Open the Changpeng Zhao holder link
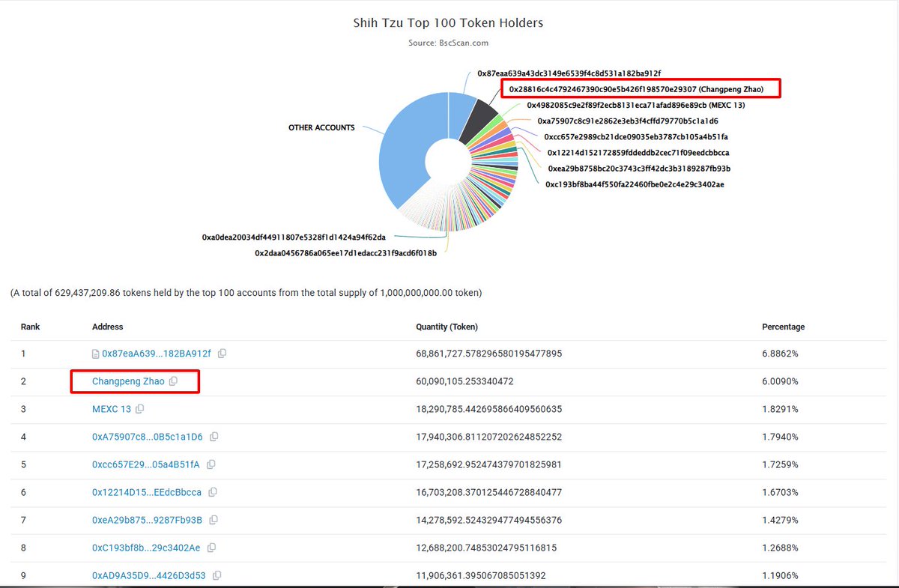899x588 pixels. (x=128, y=381)
